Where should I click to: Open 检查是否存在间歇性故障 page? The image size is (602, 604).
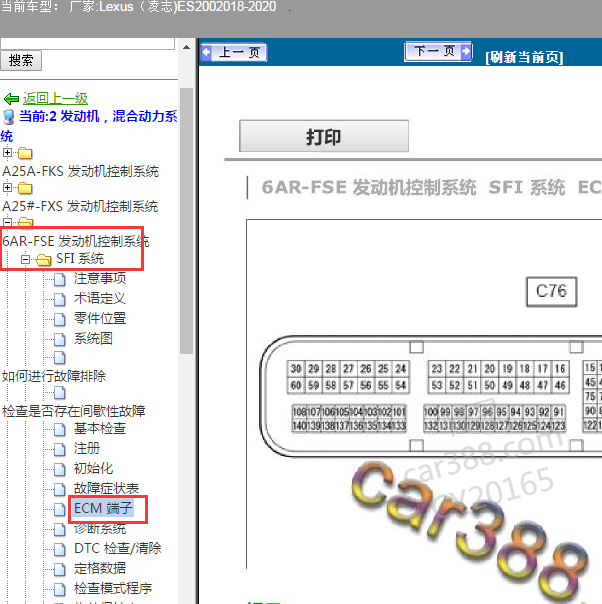pos(74,411)
